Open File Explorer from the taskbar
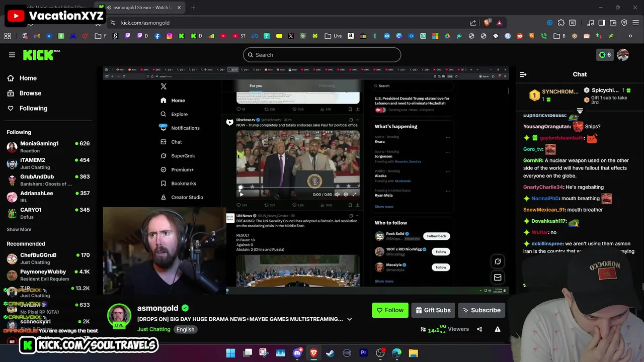 (413, 353)
